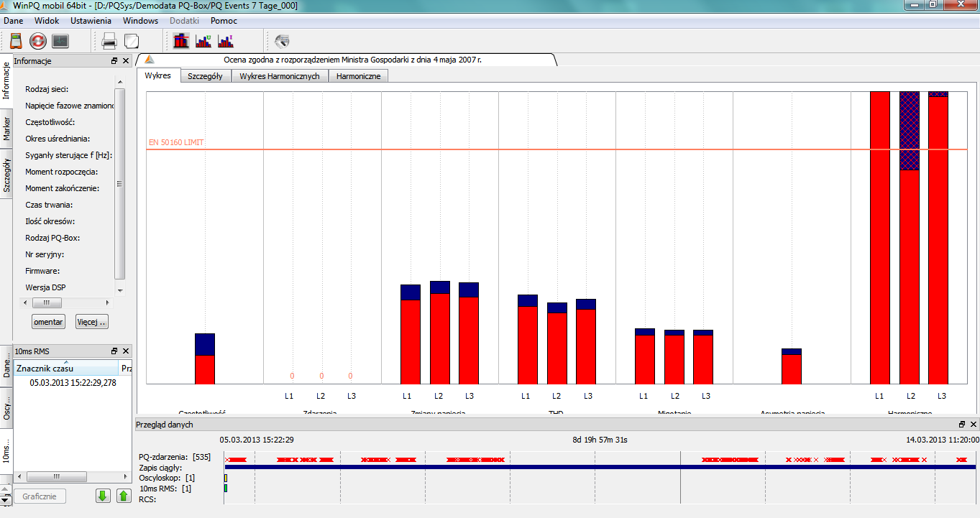980x518 pixels.
Task: Click the printer icon in toolbar
Action: tap(109, 41)
